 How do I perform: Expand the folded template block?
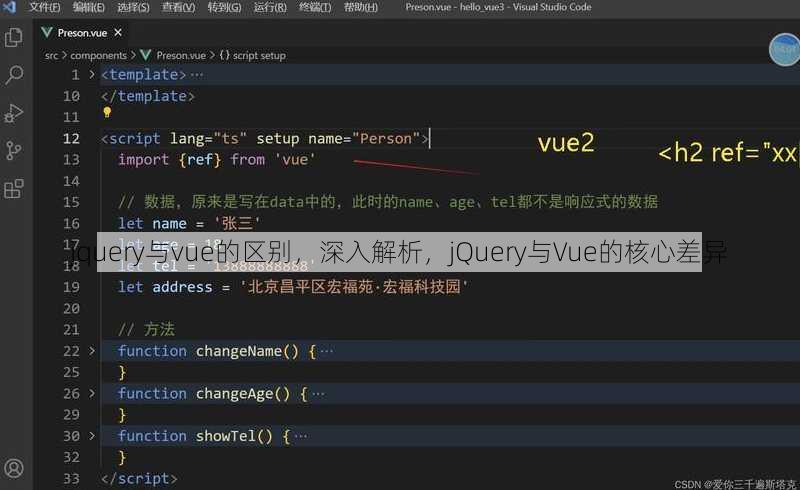[x=92, y=75]
